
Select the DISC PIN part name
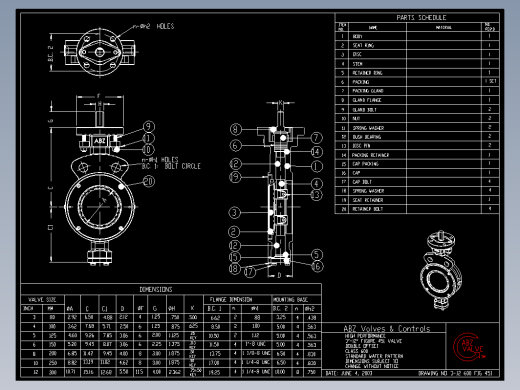[361, 146]
